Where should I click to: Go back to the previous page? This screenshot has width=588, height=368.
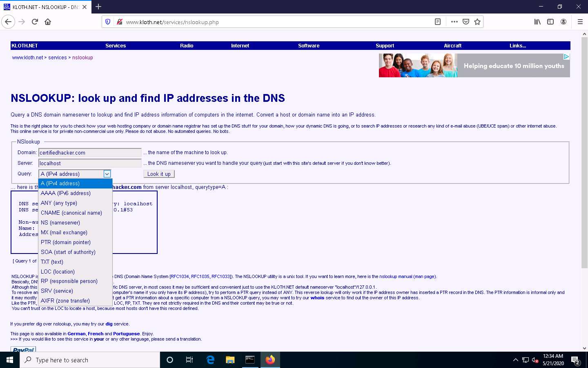click(x=8, y=22)
